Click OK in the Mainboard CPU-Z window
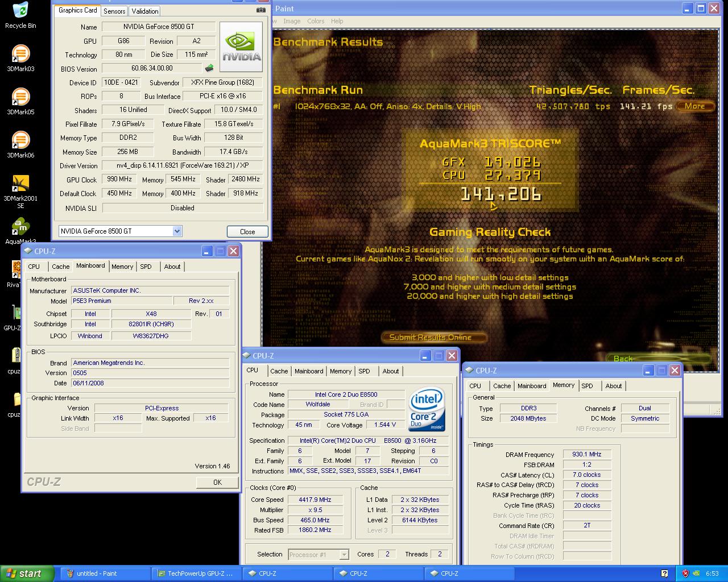Image resolution: width=728 pixels, height=582 pixels. click(x=217, y=482)
